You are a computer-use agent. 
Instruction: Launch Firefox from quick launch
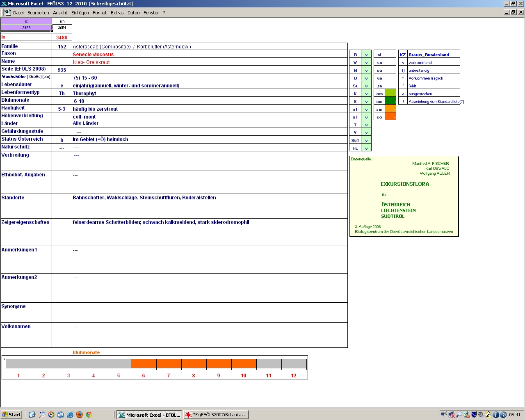(80, 415)
